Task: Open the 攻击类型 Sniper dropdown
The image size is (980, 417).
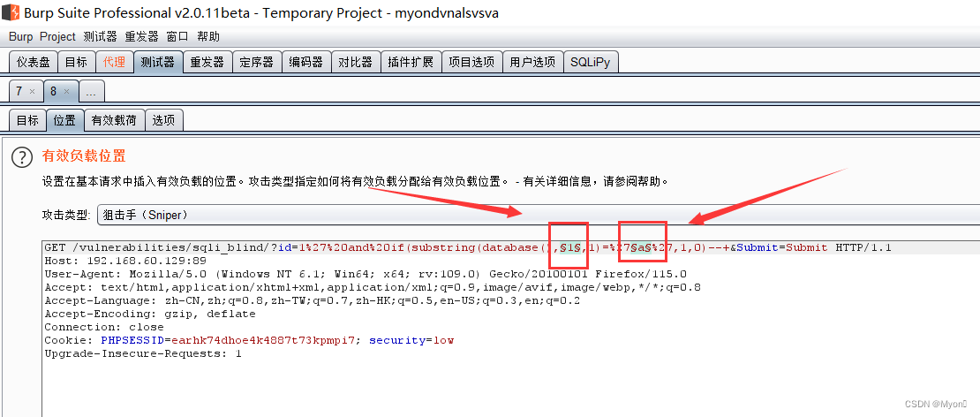Action: click(x=538, y=215)
